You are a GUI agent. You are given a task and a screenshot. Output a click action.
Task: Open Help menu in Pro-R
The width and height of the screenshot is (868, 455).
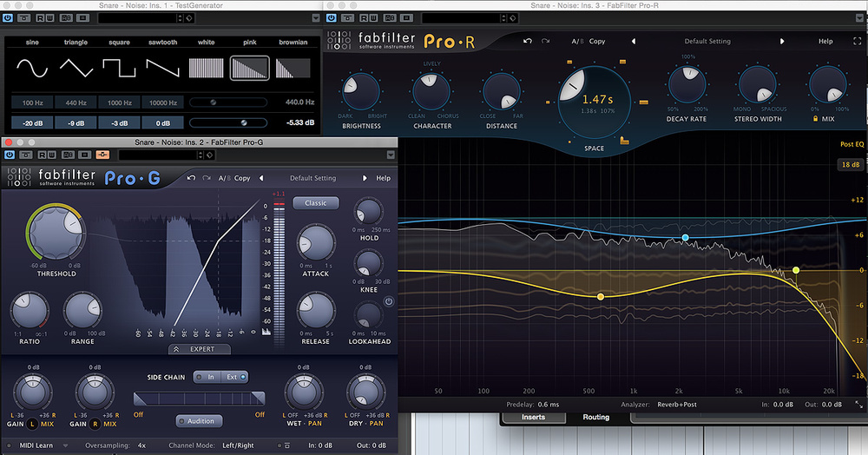(825, 41)
